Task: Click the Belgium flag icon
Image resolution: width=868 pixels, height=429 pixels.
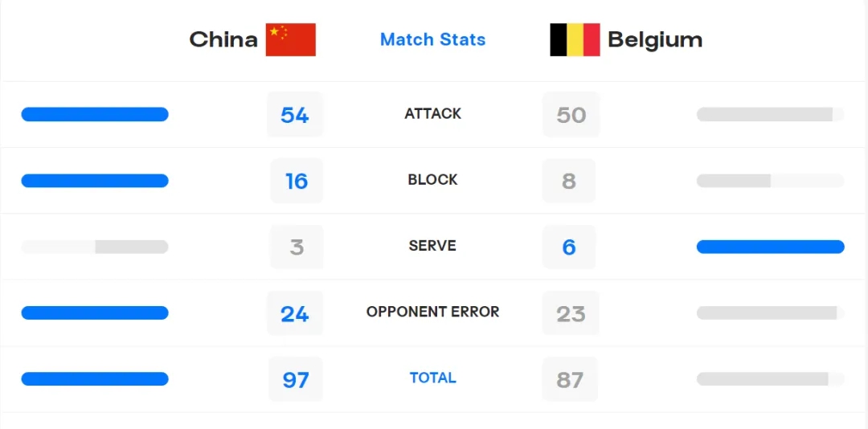Action: pos(575,39)
